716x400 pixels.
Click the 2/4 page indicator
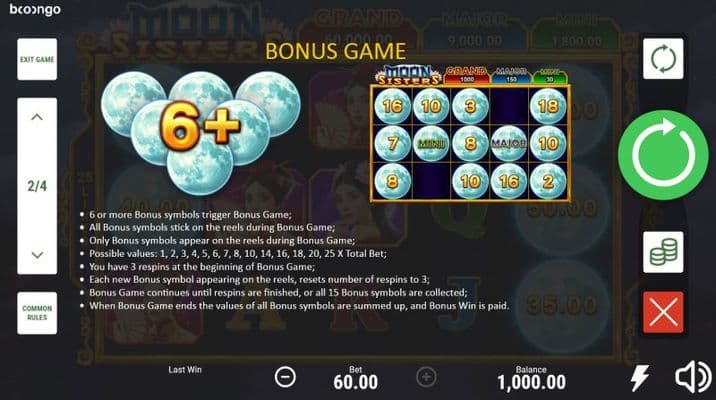pos(37,186)
